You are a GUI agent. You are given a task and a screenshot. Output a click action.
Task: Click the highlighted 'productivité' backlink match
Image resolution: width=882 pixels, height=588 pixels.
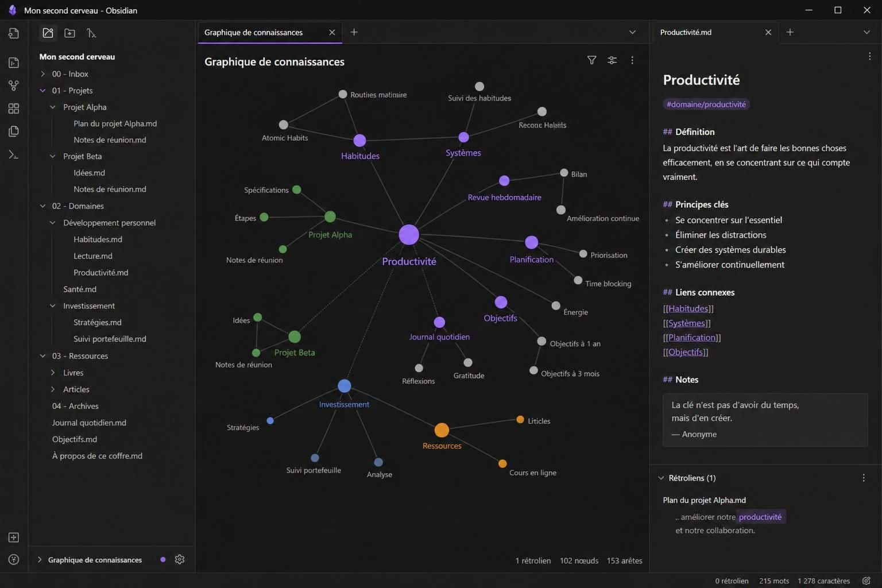point(760,517)
